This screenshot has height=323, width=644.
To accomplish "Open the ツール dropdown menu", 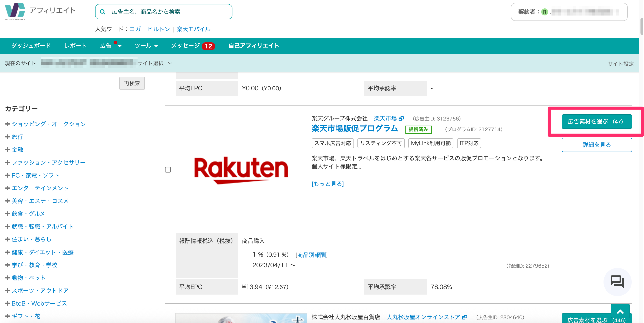I will click(x=146, y=46).
